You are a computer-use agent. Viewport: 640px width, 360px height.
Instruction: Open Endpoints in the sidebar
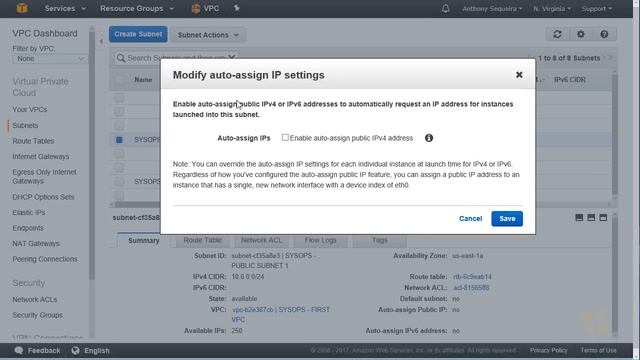click(28, 228)
